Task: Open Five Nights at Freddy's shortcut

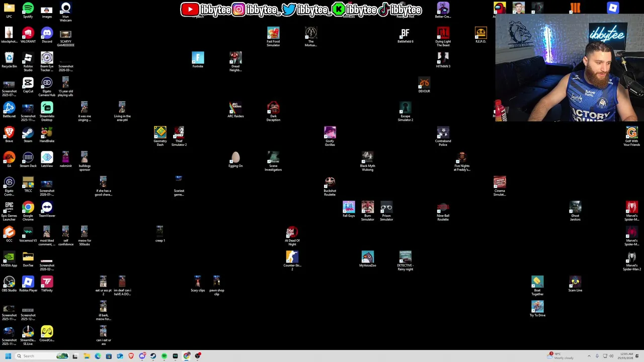Action: (462, 161)
